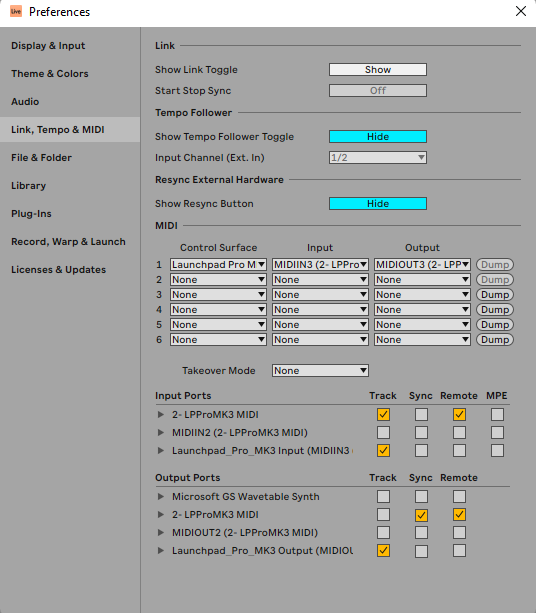Enable Sync for 2- LPProMK3 MIDI input
Image resolution: width=536 pixels, height=613 pixels.
421,414
